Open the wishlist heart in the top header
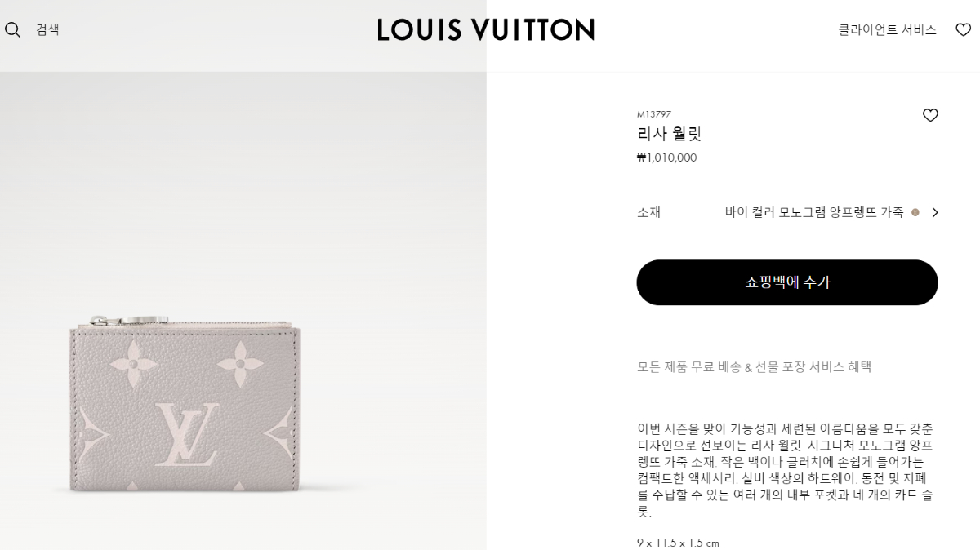The image size is (980, 550). pos(964,29)
